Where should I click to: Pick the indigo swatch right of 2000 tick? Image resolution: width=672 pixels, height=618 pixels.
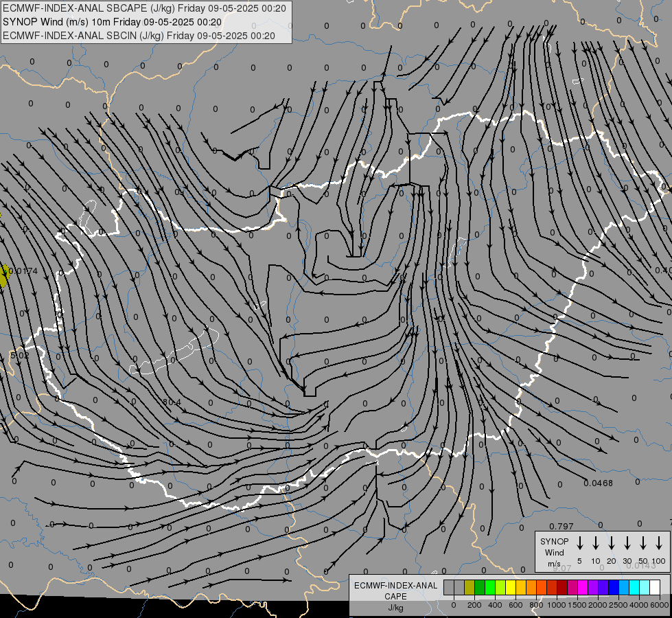tap(604, 587)
